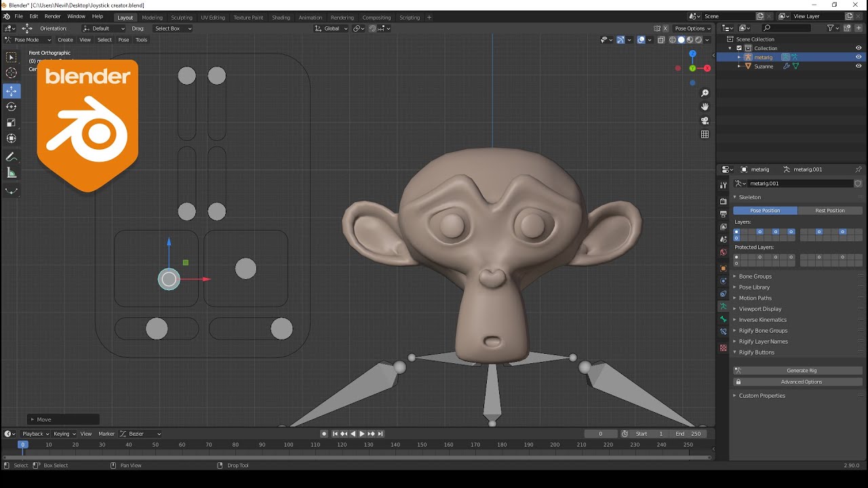This screenshot has height=488, width=868.
Task: Open the Output properties tab
Action: pyautogui.click(x=724, y=214)
